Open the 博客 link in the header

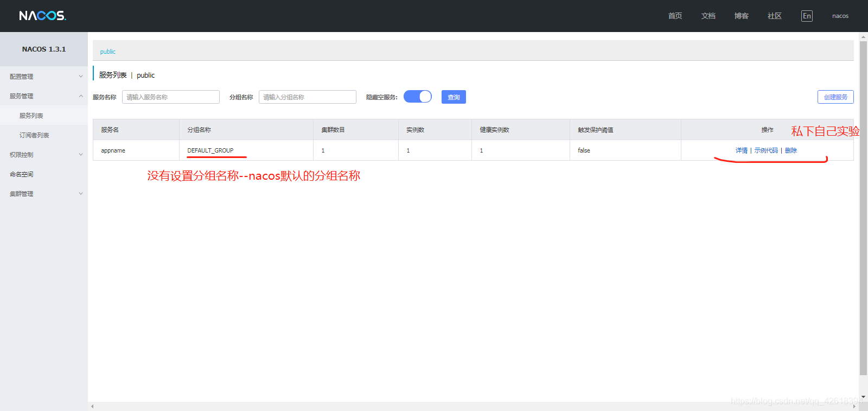click(742, 16)
